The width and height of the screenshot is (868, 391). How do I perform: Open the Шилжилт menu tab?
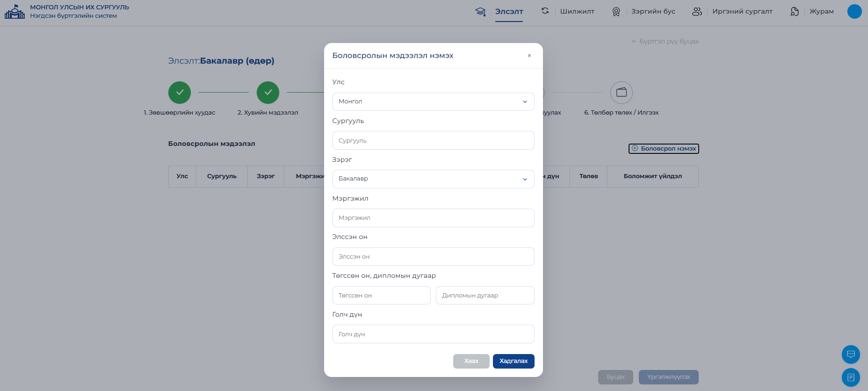(578, 12)
